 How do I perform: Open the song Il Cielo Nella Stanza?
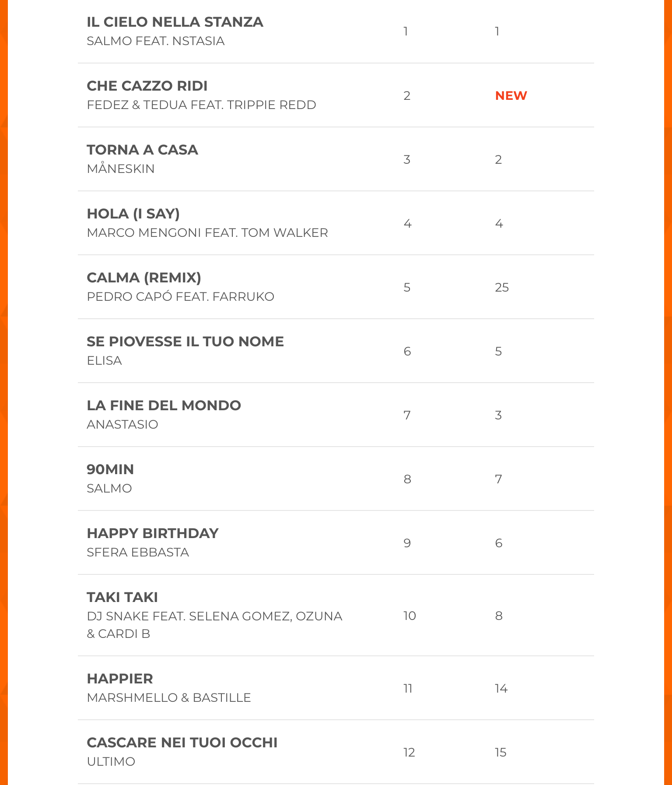[x=175, y=22]
